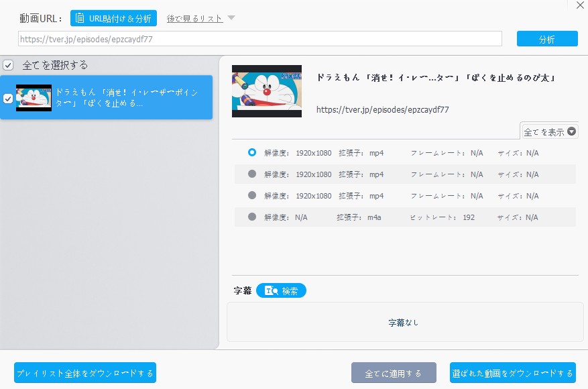Screen dimensions: 588x389
Task: Select the ドラえもん thumbnail in the playlist
Action: pyautogui.click(x=34, y=98)
